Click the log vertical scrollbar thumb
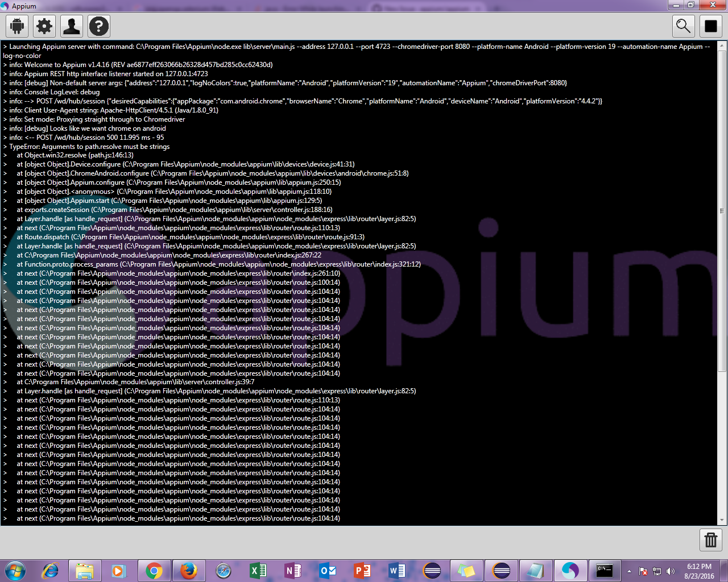The image size is (728, 582). (x=722, y=211)
